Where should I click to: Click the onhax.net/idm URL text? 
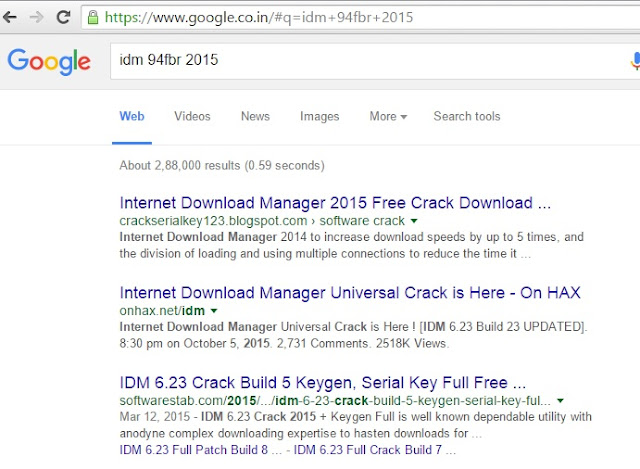click(x=162, y=311)
